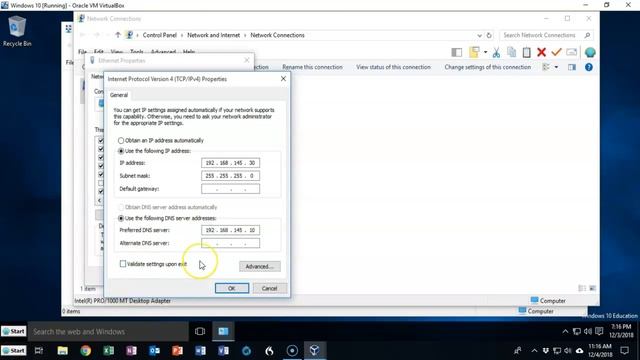Enable Validate settings upon exit checkbox

click(123, 264)
